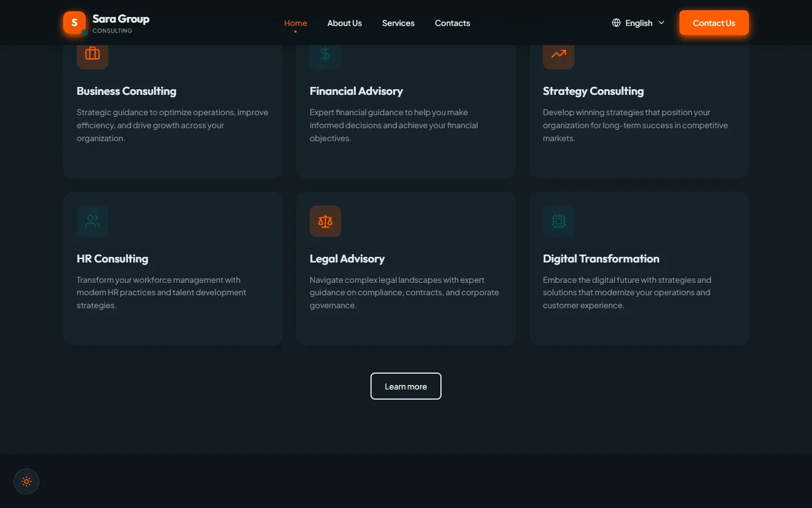The image size is (812, 508).
Task: Click the briefcase icon for Business Consulting
Action: (92, 54)
